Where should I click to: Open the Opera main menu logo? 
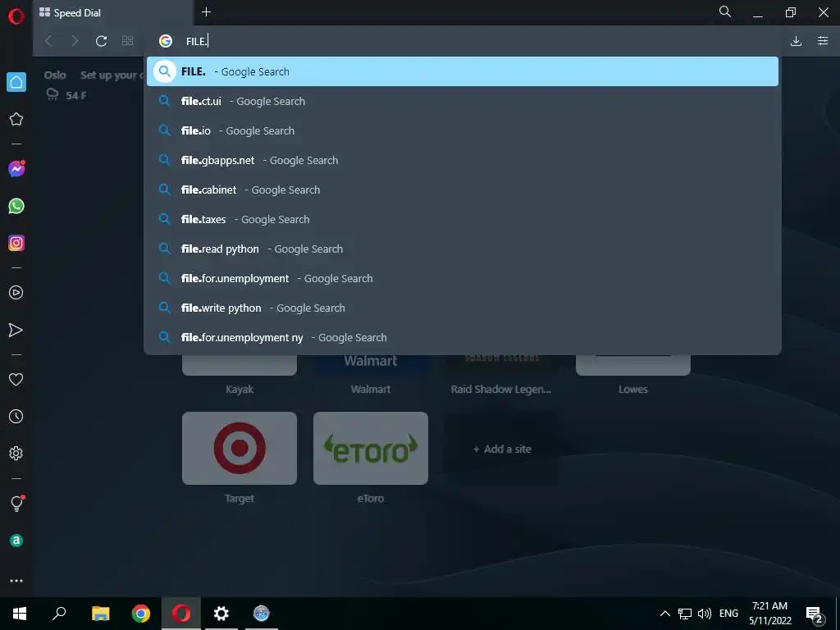(16, 16)
